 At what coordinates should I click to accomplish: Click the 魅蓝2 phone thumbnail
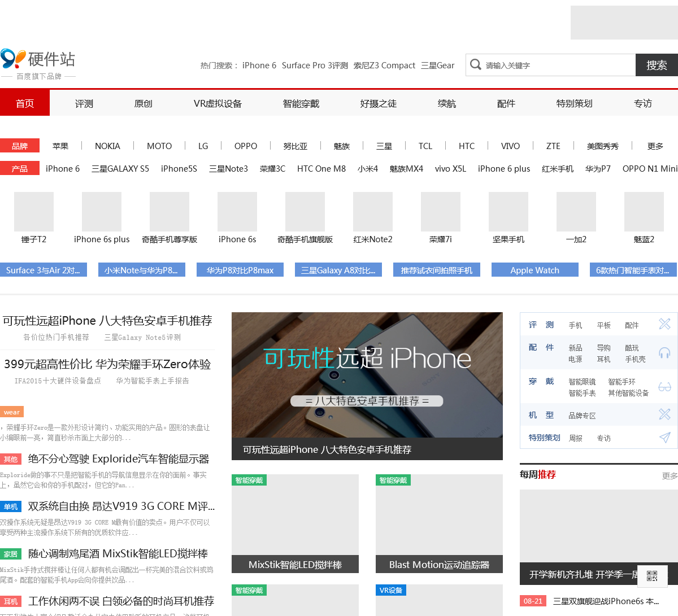[x=644, y=212]
